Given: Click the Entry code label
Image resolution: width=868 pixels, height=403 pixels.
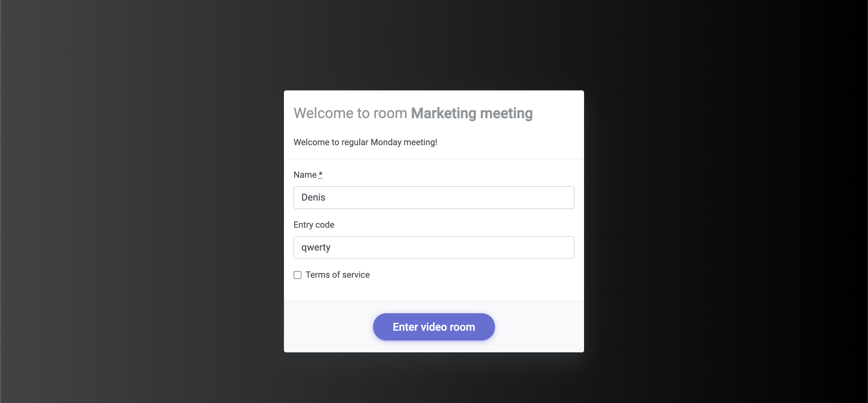Looking at the screenshot, I should [x=314, y=225].
